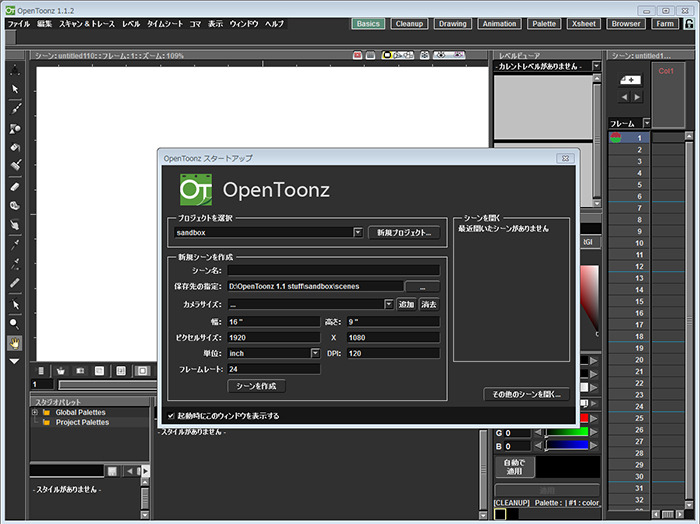Click the frame number field under viewer
700x524 pixels.
point(42,384)
